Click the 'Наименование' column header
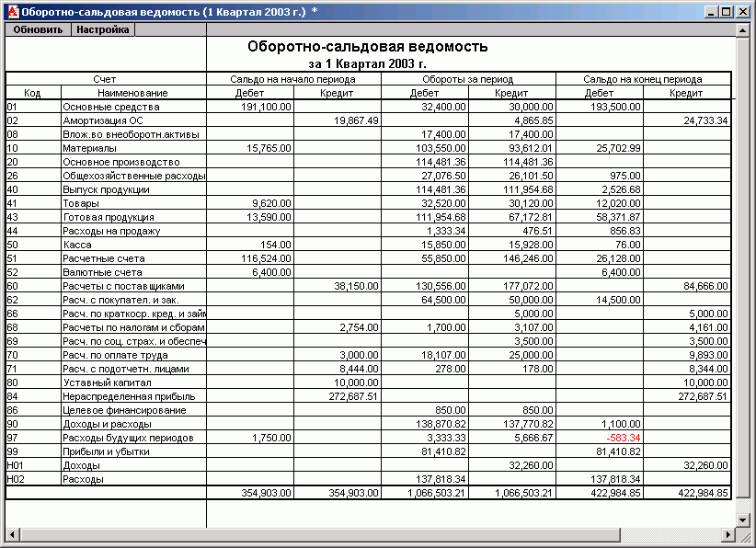Viewport: 756px width, 548px height. (x=132, y=93)
